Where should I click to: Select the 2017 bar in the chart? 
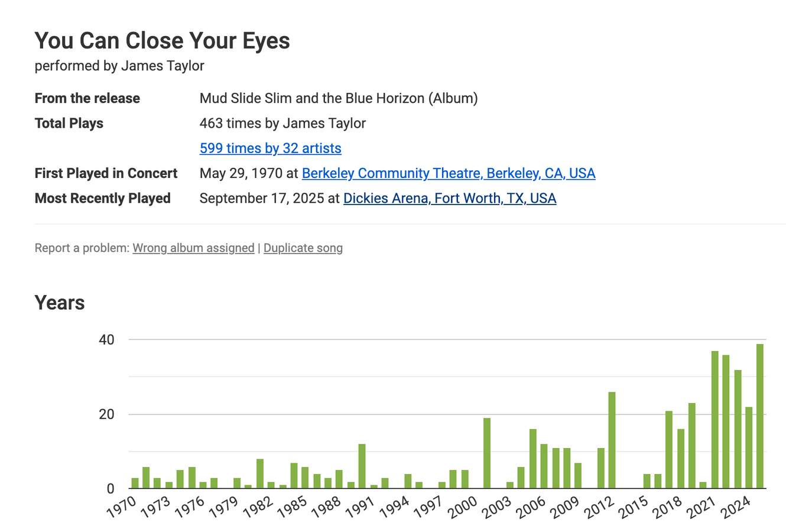tap(669, 450)
